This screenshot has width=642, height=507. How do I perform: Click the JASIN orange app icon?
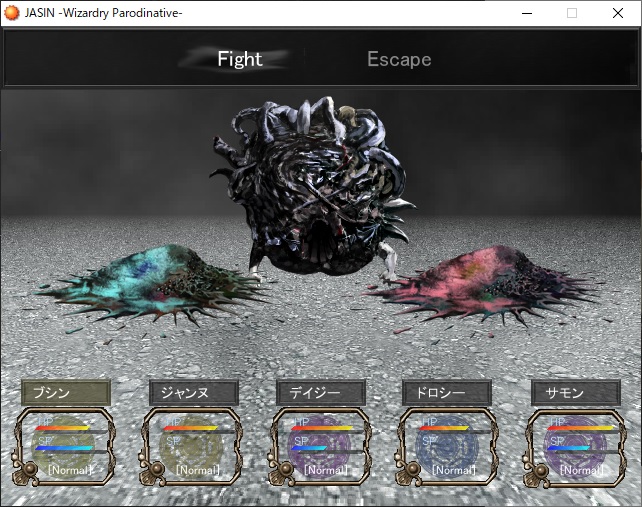[x=12, y=13]
